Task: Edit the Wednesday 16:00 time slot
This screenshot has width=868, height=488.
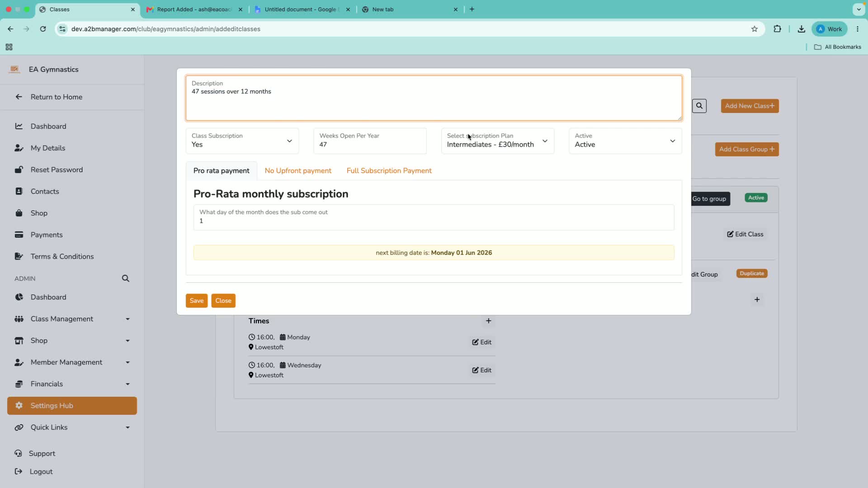Action: pyautogui.click(x=482, y=370)
